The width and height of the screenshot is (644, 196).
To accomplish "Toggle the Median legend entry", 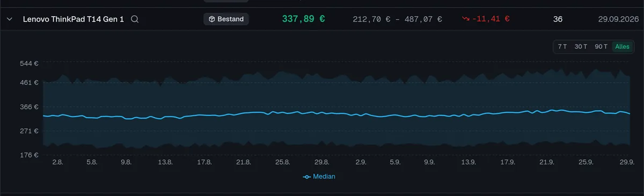I will (319, 176).
